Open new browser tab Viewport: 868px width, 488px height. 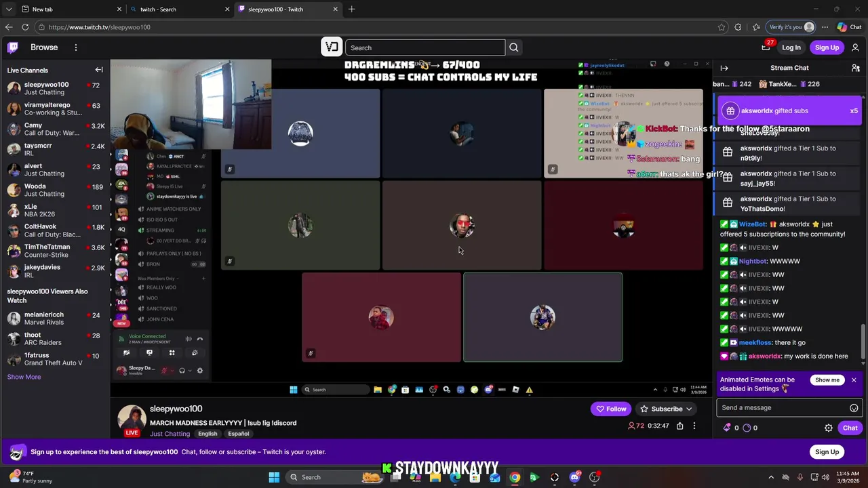351,9
